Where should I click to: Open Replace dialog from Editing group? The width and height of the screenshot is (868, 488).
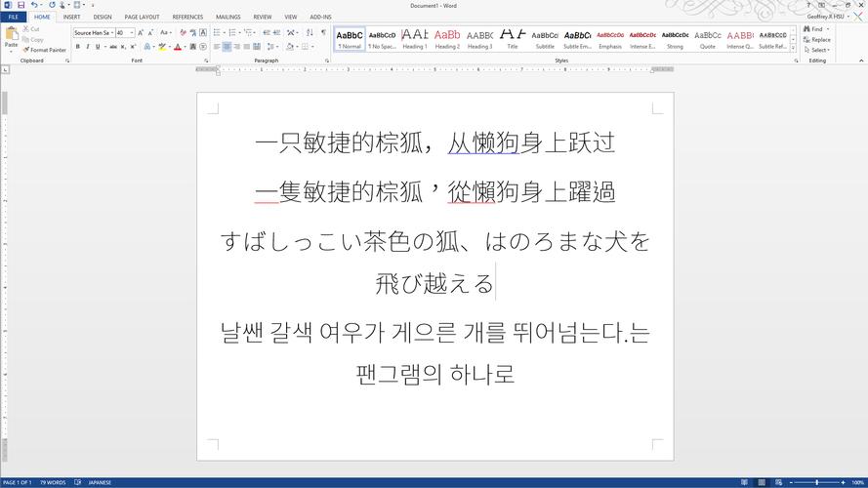click(x=817, y=40)
